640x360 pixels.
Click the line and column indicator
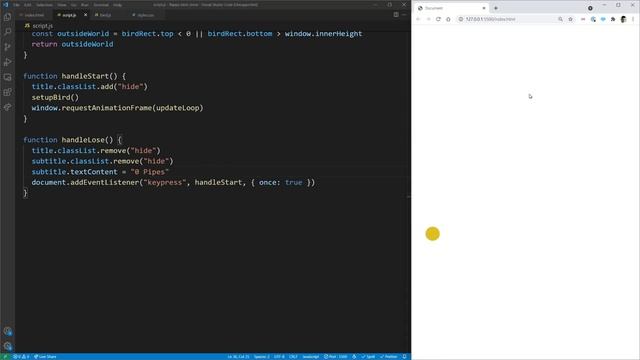coord(238,356)
